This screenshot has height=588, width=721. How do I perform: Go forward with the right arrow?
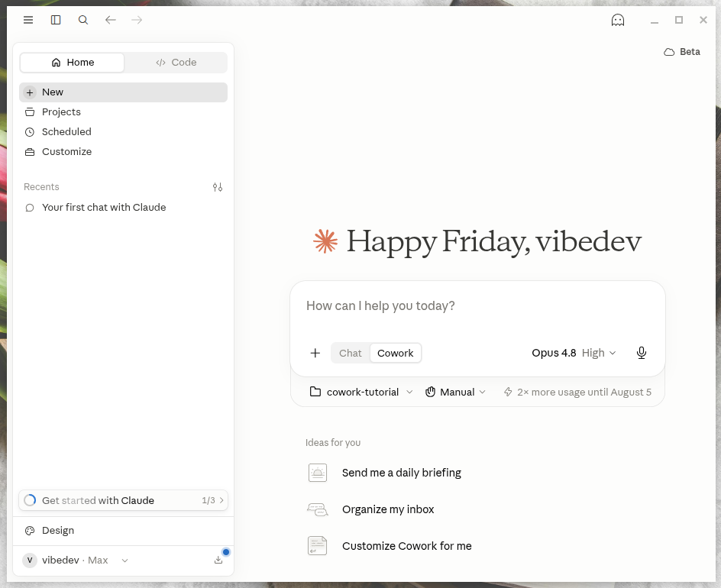point(137,20)
